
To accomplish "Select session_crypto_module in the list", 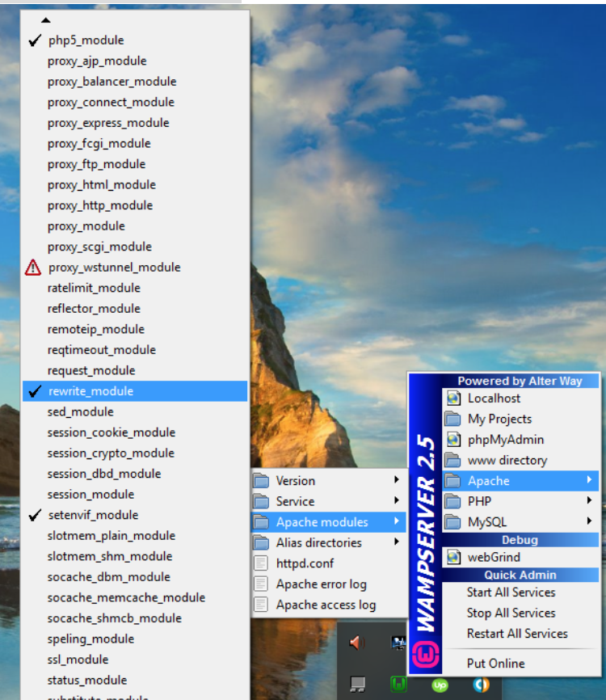I will click(x=135, y=453).
